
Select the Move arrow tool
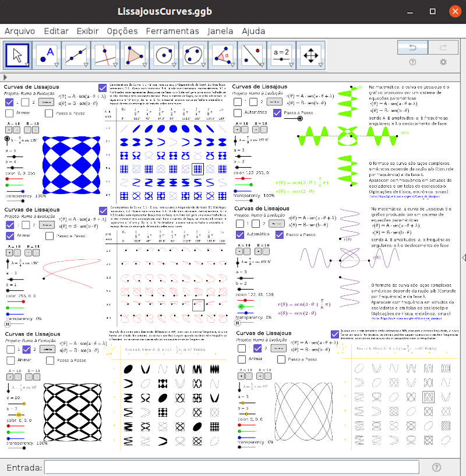(17, 55)
